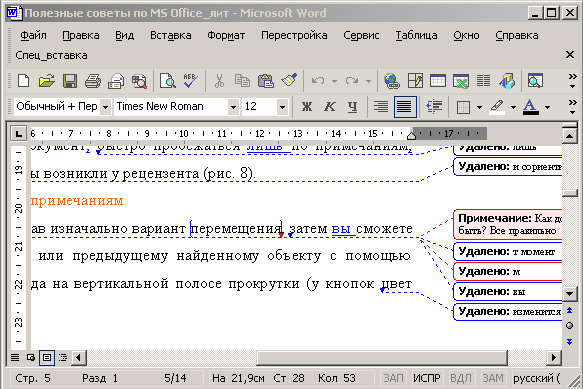The image size is (583, 389).
Task: Open the Файл menu
Action: (33, 35)
